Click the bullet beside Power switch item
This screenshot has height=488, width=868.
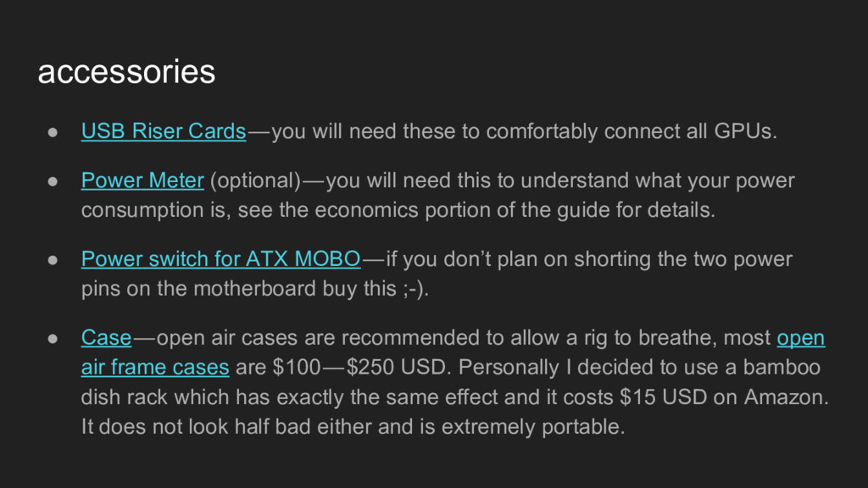pyautogui.click(x=53, y=259)
